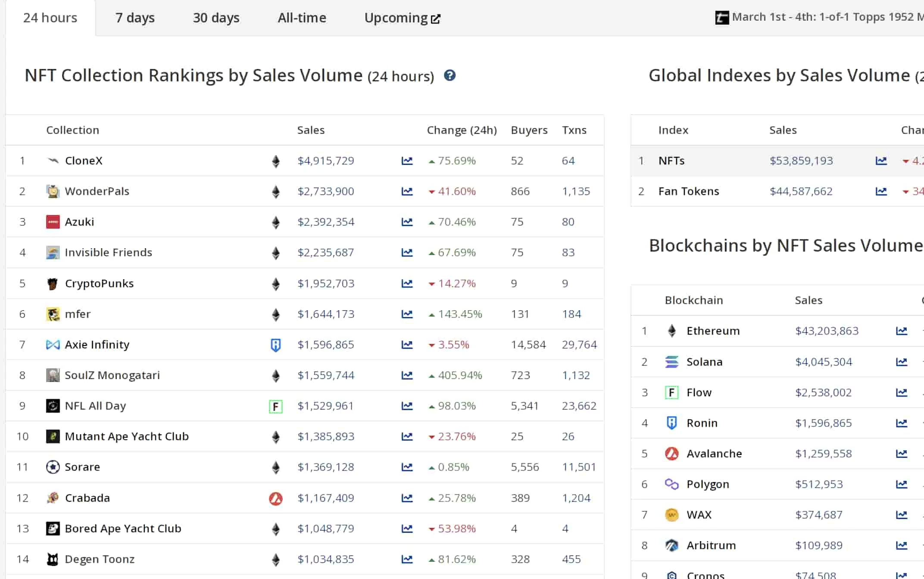Open chart icon for Fan Tokens index
The image size is (924, 579).
pyautogui.click(x=881, y=191)
